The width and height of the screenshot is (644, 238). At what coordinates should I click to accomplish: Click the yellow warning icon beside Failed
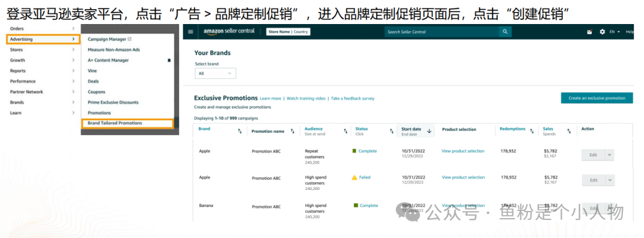point(354,177)
